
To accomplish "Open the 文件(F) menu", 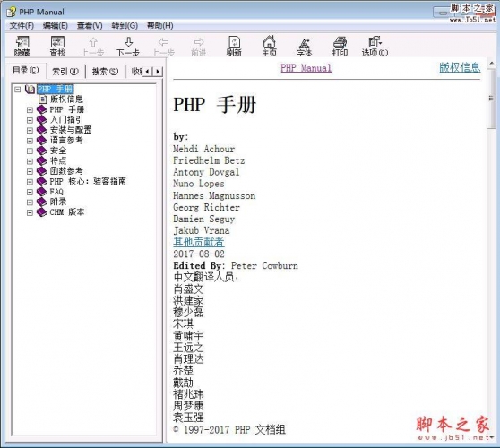I will click(x=22, y=25).
